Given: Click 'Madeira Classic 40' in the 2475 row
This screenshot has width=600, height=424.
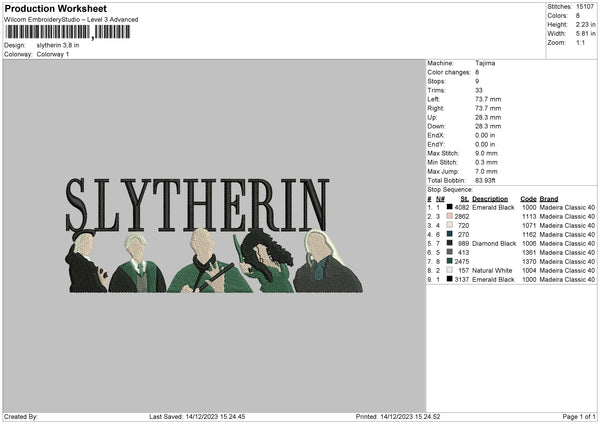Looking at the screenshot, I should (x=567, y=261).
